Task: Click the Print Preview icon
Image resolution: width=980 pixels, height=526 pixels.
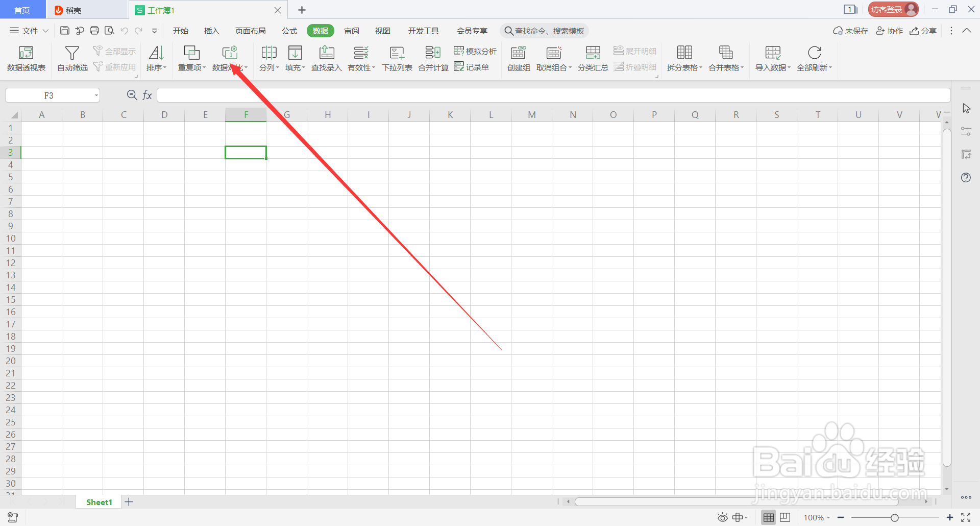Action: pyautogui.click(x=109, y=31)
